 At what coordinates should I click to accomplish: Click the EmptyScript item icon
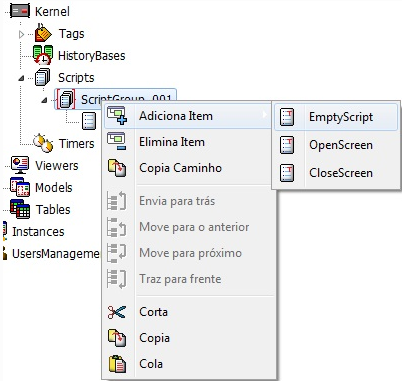click(x=287, y=117)
